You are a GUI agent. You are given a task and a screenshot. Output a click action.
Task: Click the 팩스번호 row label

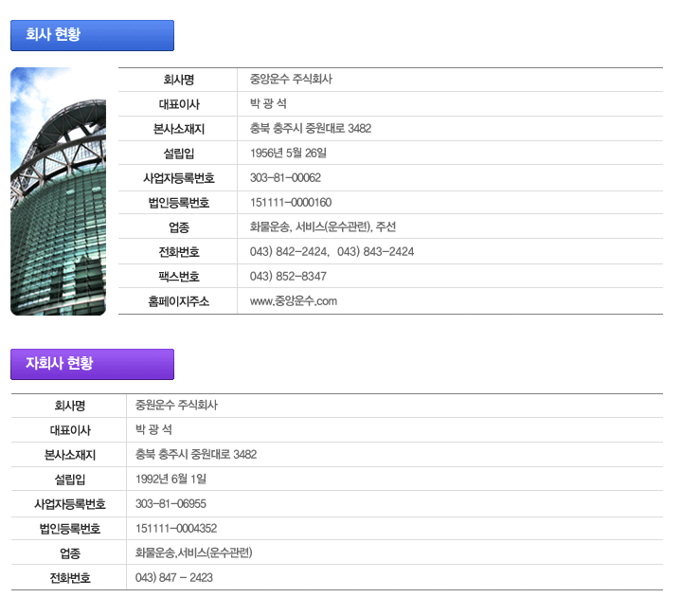(x=178, y=276)
